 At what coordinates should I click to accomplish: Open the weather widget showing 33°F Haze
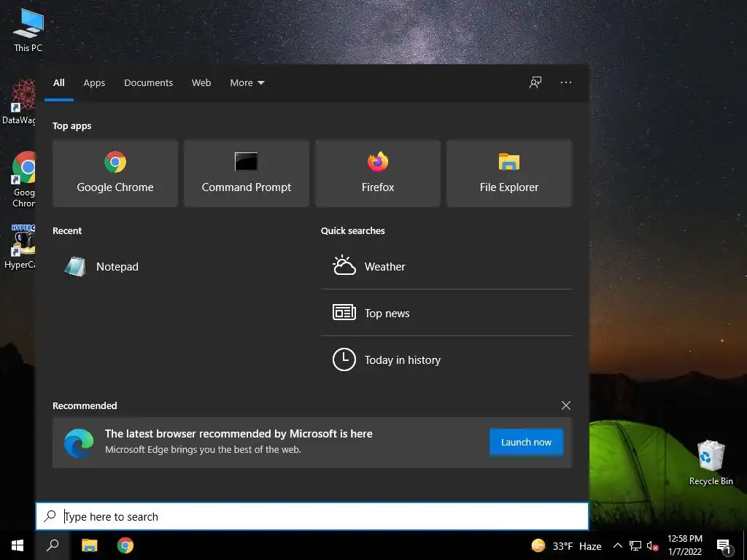tap(566, 545)
